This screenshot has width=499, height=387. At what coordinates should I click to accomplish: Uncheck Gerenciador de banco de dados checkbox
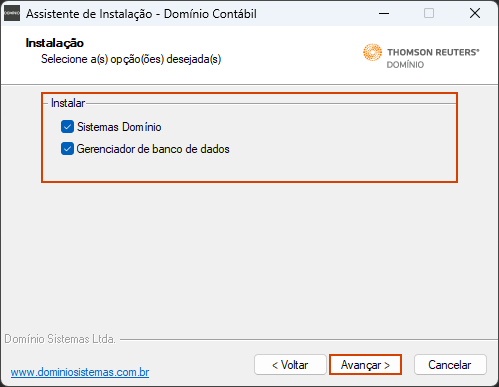coord(67,149)
